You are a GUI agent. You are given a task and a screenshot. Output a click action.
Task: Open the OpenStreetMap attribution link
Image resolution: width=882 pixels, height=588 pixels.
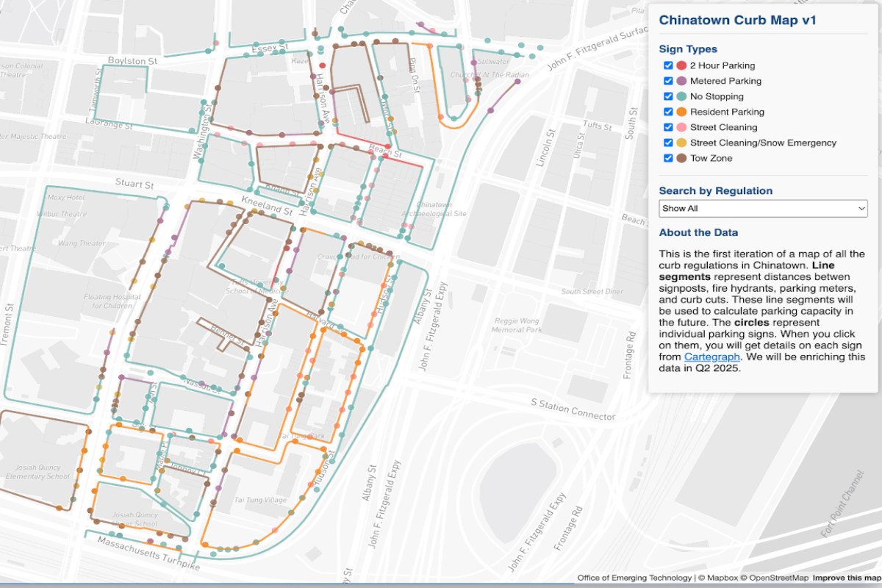point(770,578)
